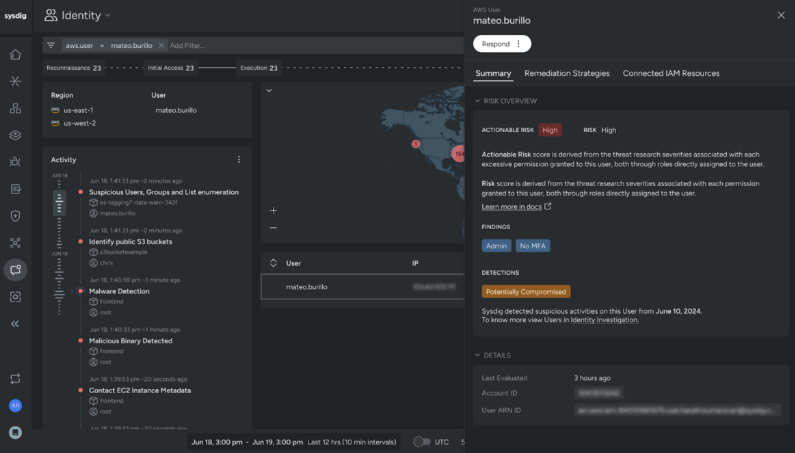Open Activity panel three-dot menu
This screenshot has width=795, height=453.
pyautogui.click(x=239, y=159)
